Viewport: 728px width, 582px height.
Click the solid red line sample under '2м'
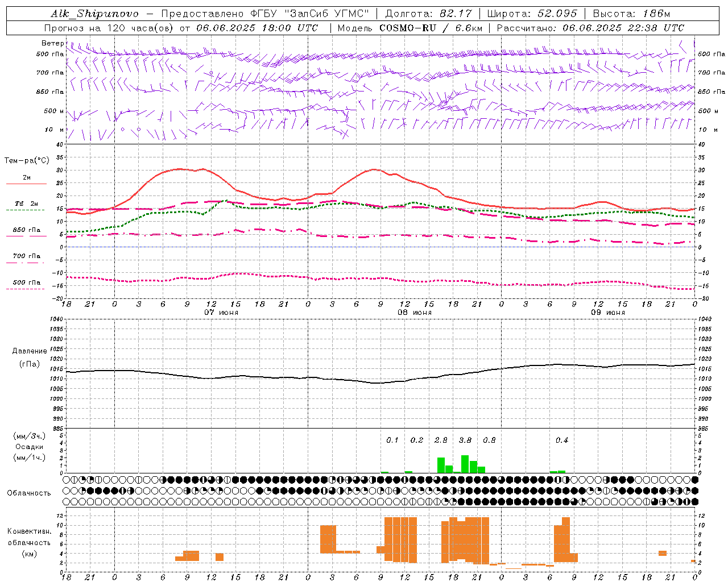pyautogui.click(x=26, y=184)
